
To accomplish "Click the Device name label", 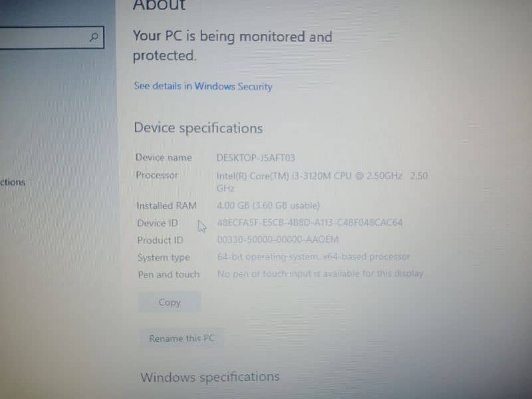I will (x=164, y=158).
